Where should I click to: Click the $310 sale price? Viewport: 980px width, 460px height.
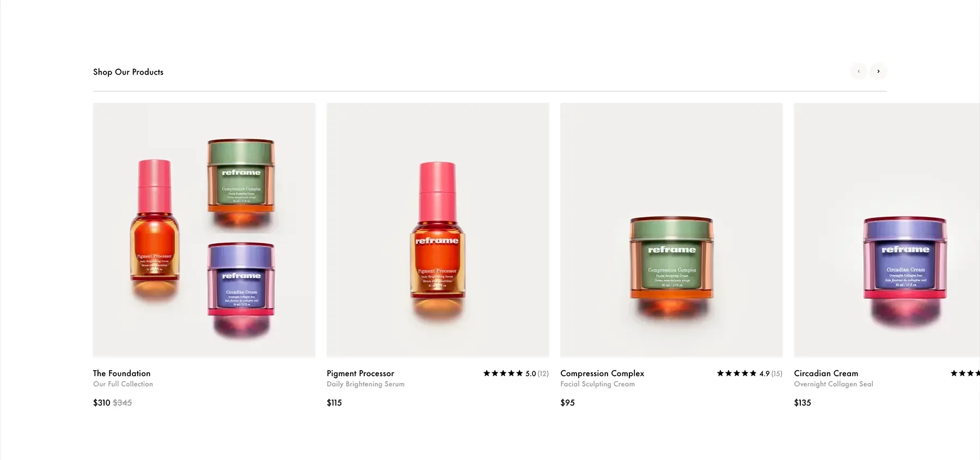[x=102, y=403]
